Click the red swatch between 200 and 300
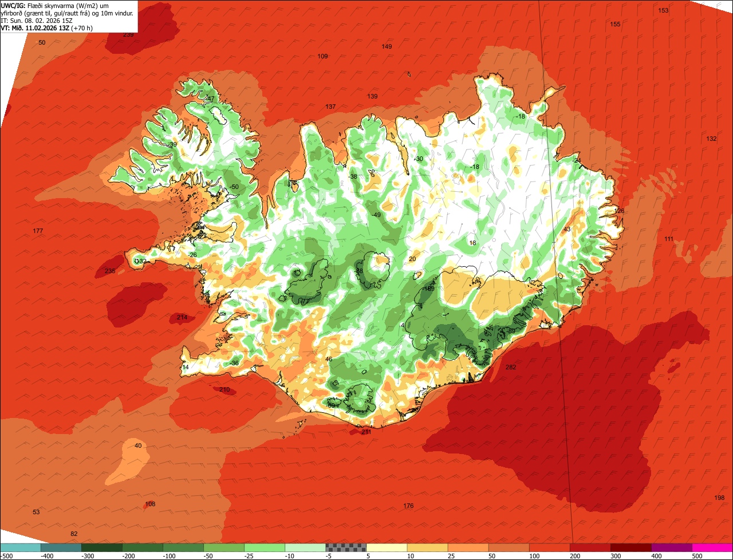 [590, 547]
